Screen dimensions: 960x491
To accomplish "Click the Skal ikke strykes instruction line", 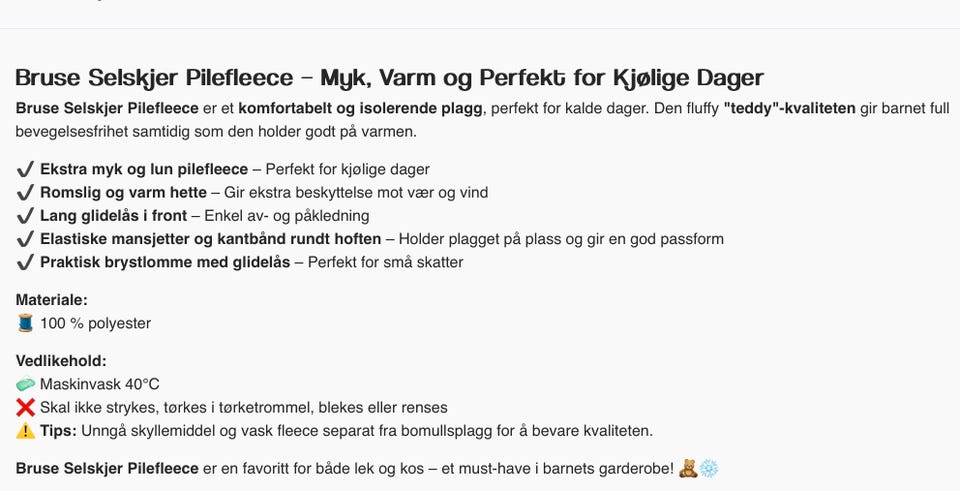I will tap(244, 408).
